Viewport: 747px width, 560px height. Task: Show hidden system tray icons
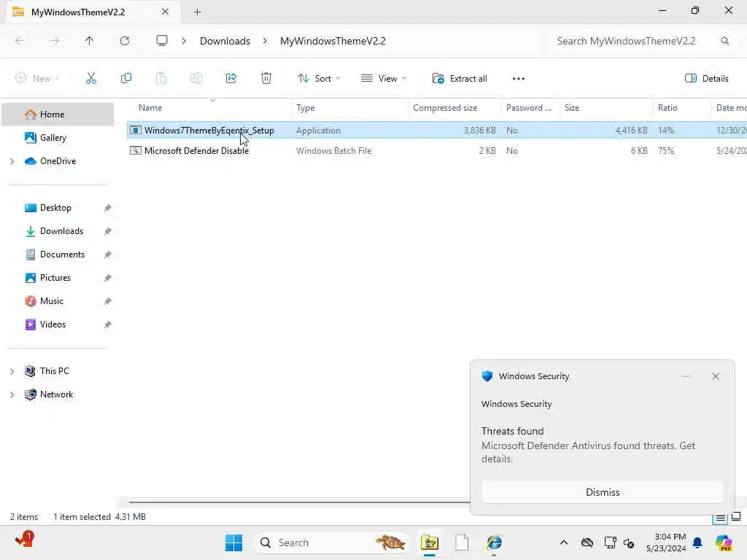564,542
